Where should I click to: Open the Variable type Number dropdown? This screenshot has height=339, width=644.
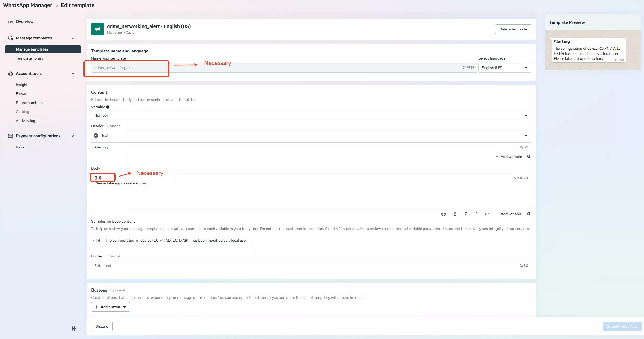pos(311,115)
